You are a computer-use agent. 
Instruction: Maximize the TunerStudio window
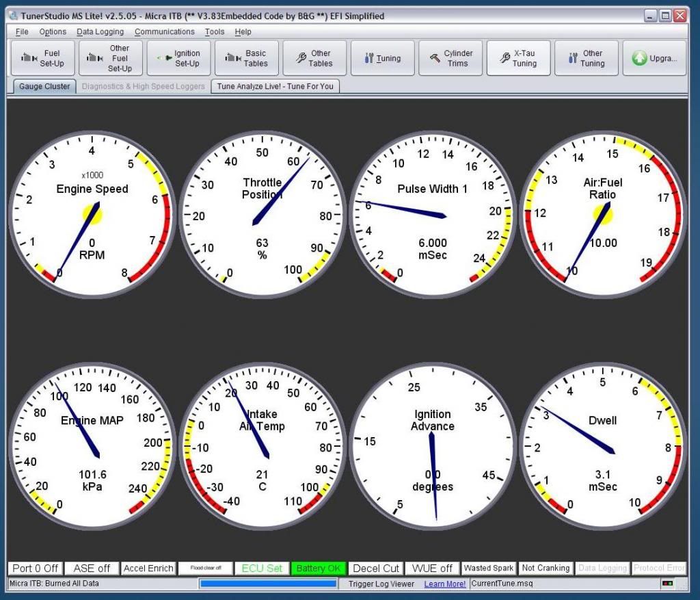[x=665, y=16]
